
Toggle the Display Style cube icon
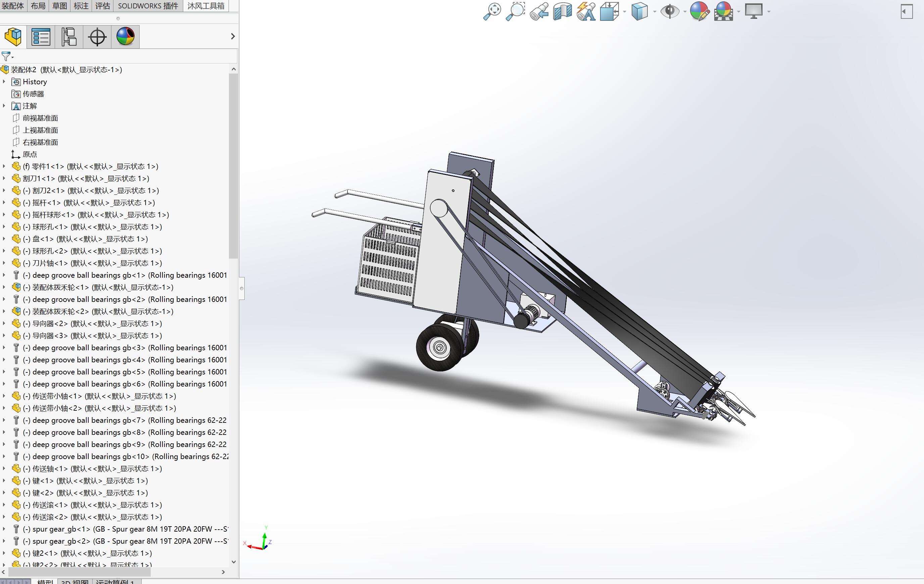pos(640,11)
